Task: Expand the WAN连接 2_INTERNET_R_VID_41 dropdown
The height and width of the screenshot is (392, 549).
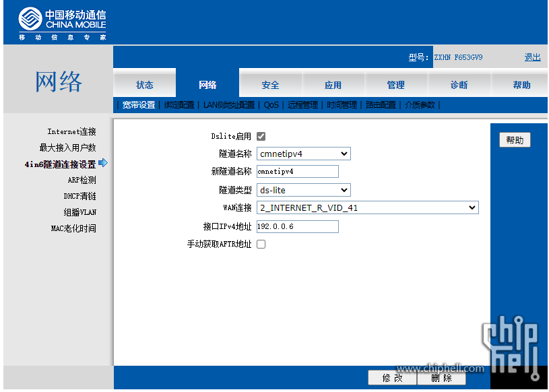Action: coord(368,207)
